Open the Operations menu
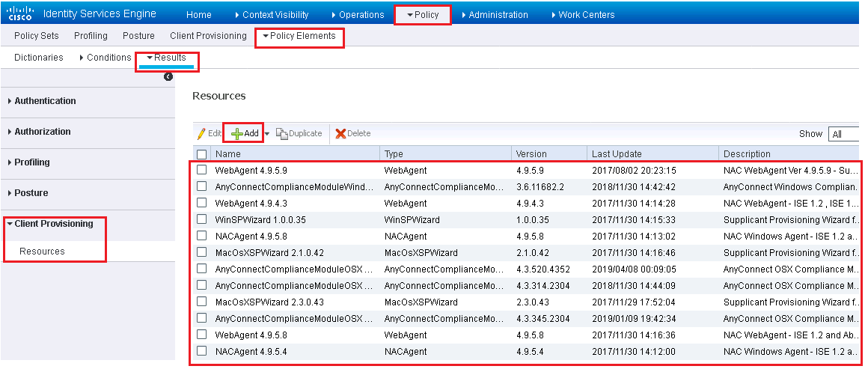Screen dimensions: 868x375 (358, 15)
